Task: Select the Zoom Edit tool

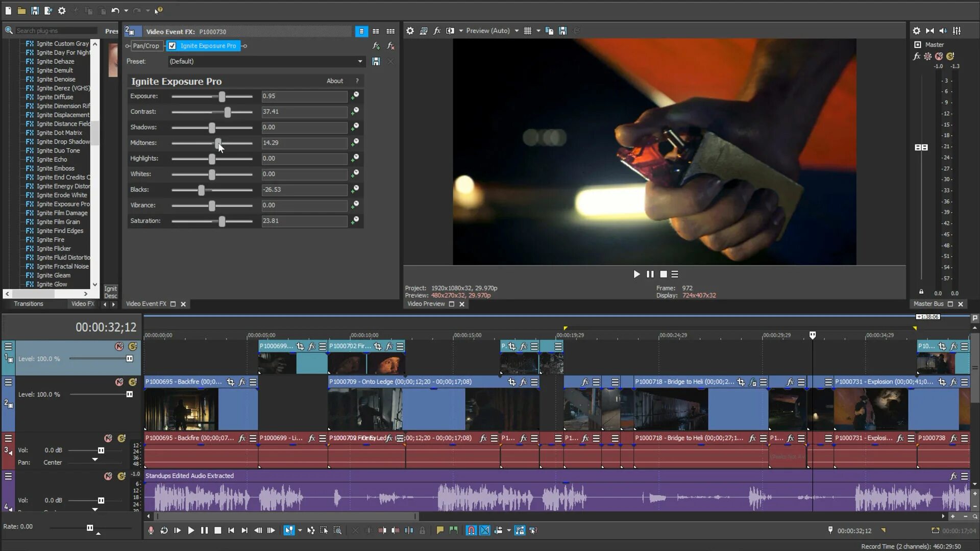Action: [x=337, y=531]
